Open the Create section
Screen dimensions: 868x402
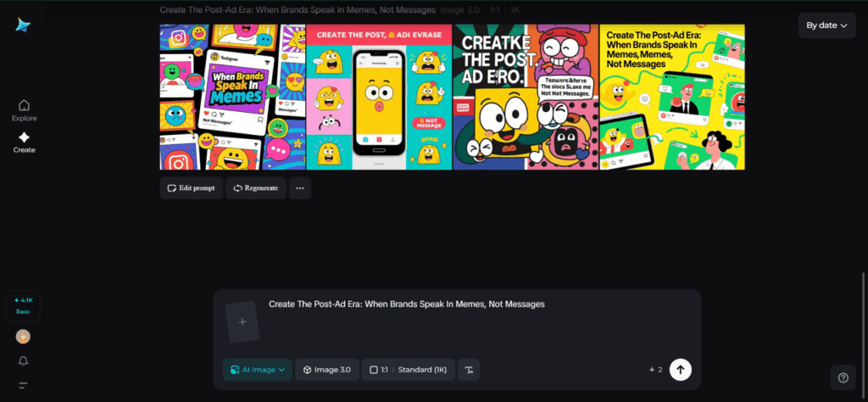pos(24,142)
